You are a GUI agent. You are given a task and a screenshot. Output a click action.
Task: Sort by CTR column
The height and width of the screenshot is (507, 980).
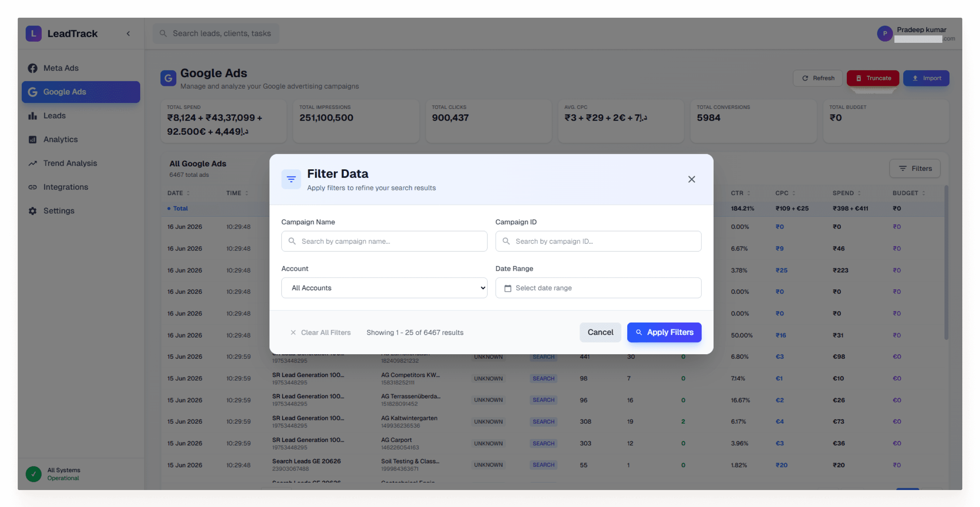pyautogui.click(x=740, y=193)
